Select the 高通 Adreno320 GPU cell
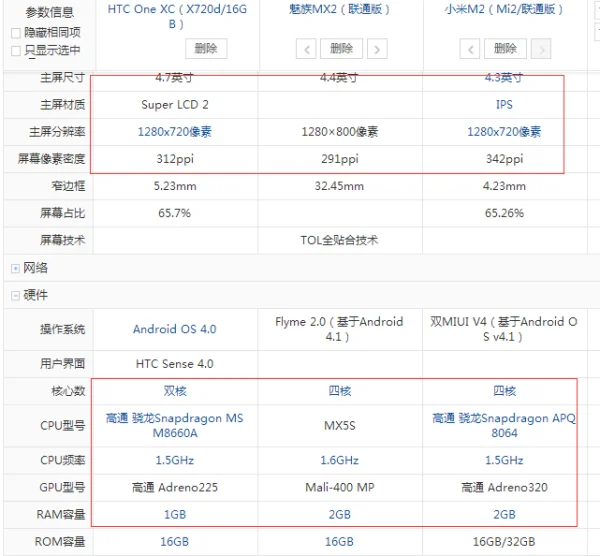This screenshot has width=600, height=556. (x=504, y=487)
